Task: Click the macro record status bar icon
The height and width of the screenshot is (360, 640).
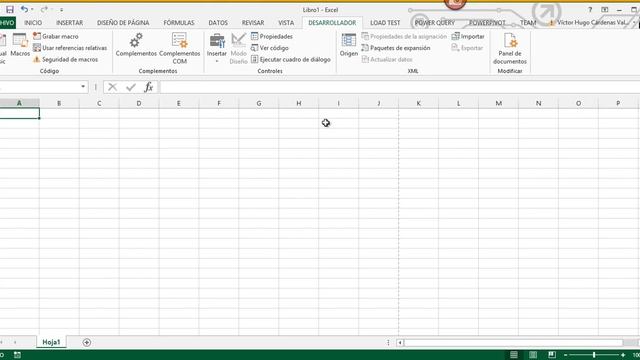Action: (x=17, y=355)
